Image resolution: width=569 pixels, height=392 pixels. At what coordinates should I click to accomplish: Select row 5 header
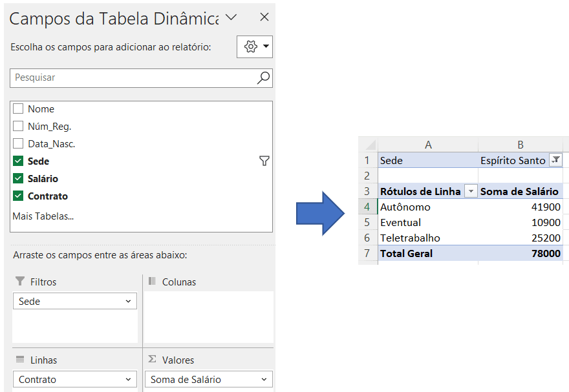coord(367,222)
